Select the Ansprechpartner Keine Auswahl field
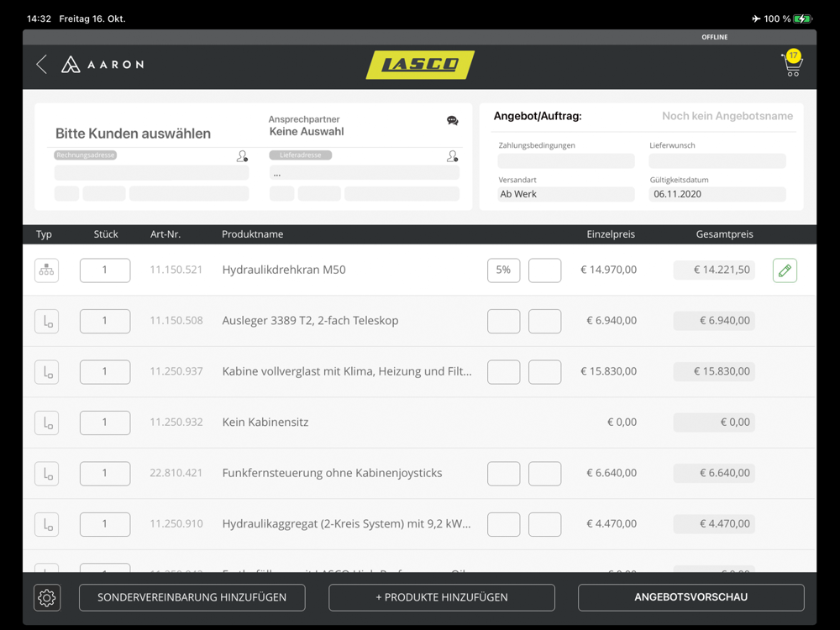The image size is (840, 630). coord(307,131)
